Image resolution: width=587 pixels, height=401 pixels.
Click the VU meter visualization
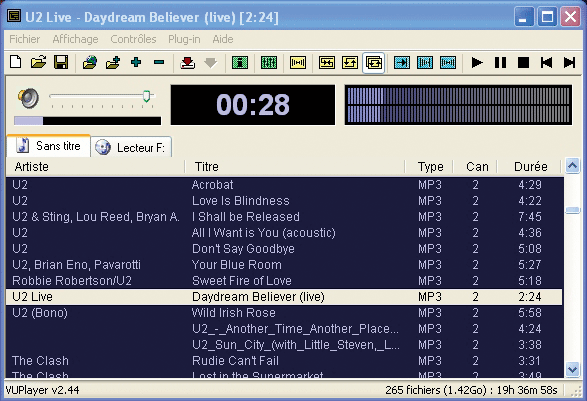click(x=458, y=104)
